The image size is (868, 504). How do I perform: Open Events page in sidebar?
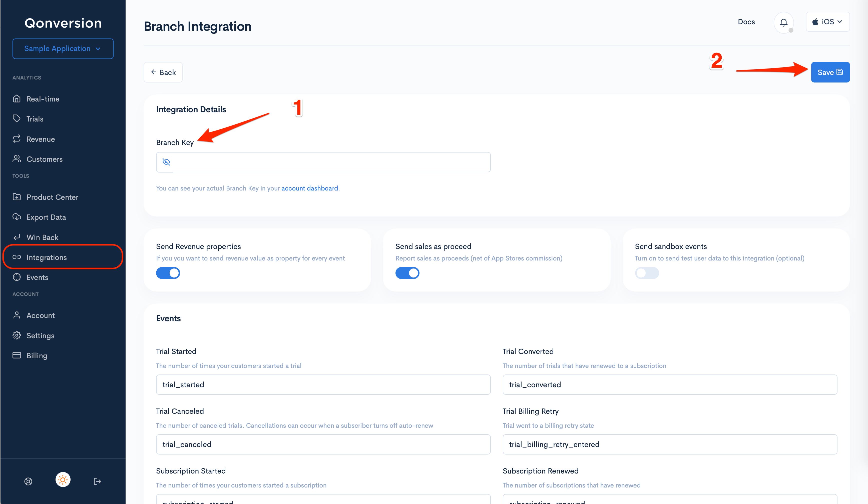pos(37,277)
